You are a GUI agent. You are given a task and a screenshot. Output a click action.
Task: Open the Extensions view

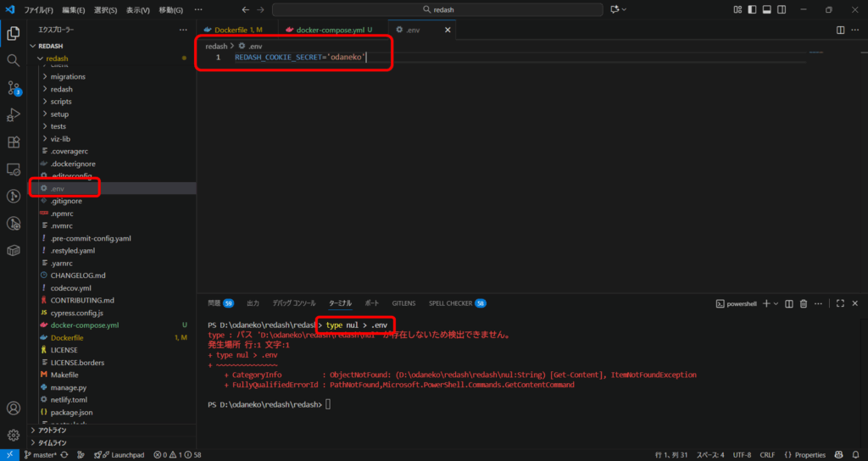point(14,142)
